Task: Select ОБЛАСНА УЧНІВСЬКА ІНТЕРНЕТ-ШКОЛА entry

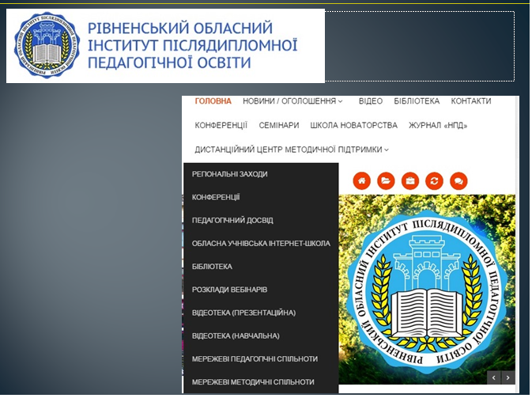Action: click(x=261, y=244)
